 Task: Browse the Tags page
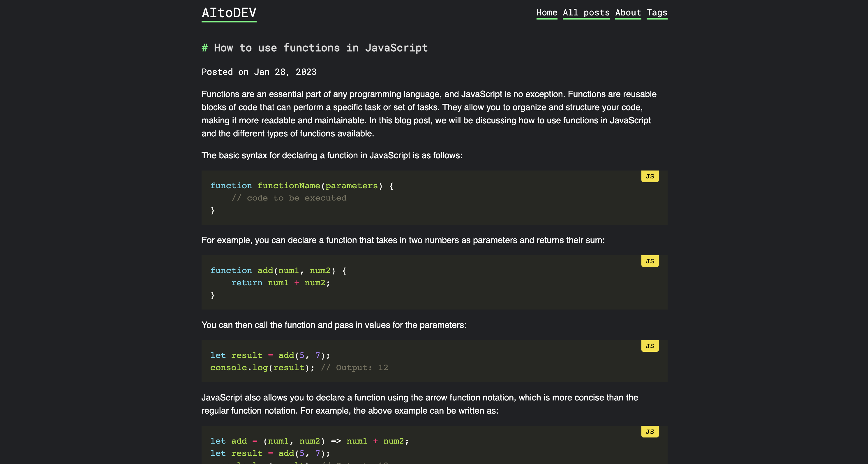(657, 13)
